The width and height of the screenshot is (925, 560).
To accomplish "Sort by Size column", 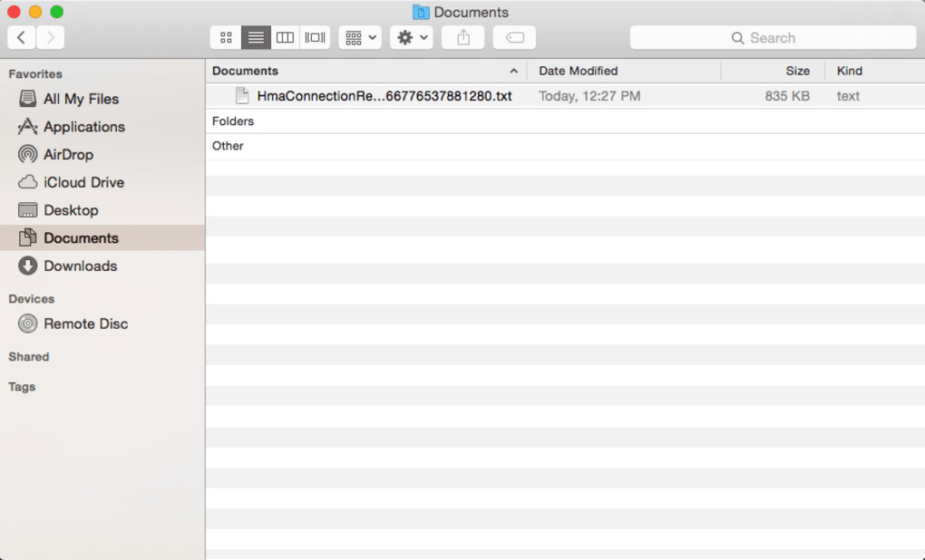I will [x=773, y=71].
